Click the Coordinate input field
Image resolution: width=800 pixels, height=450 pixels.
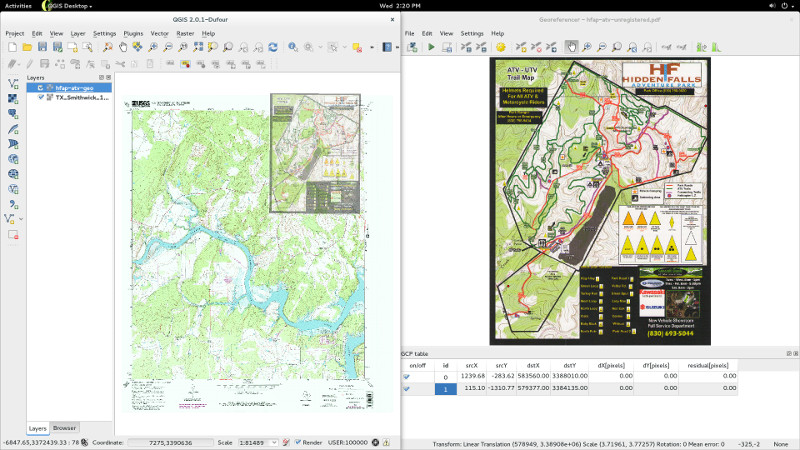[170, 442]
